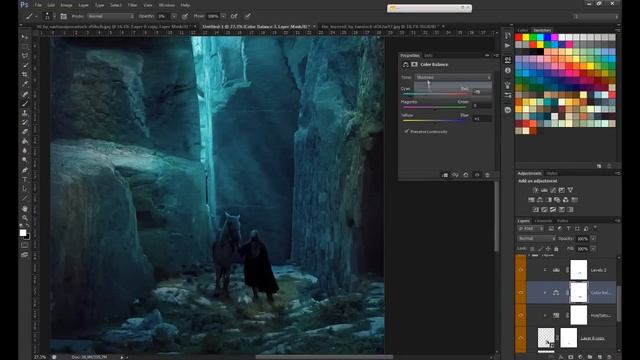Lock all on selected layer
Screen dimensions: 640x360
coord(556,249)
